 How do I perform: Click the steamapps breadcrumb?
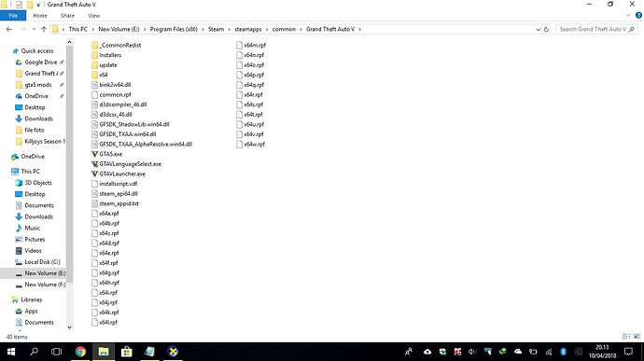248,29
